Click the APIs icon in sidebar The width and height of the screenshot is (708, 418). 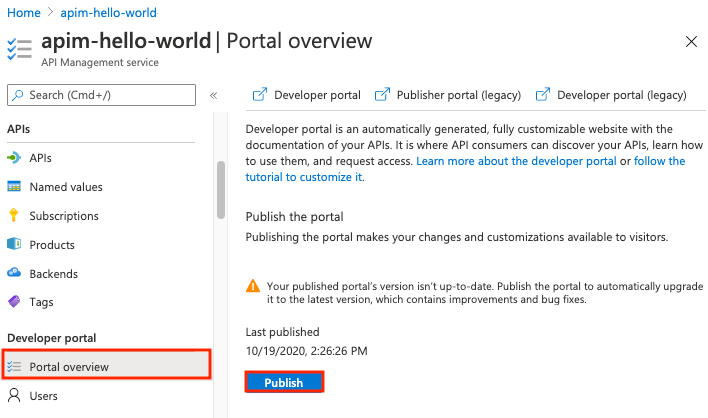point(15,158)
